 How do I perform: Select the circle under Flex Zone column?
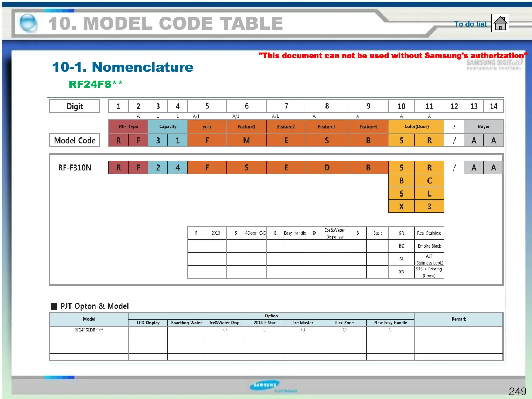[344, 330]
